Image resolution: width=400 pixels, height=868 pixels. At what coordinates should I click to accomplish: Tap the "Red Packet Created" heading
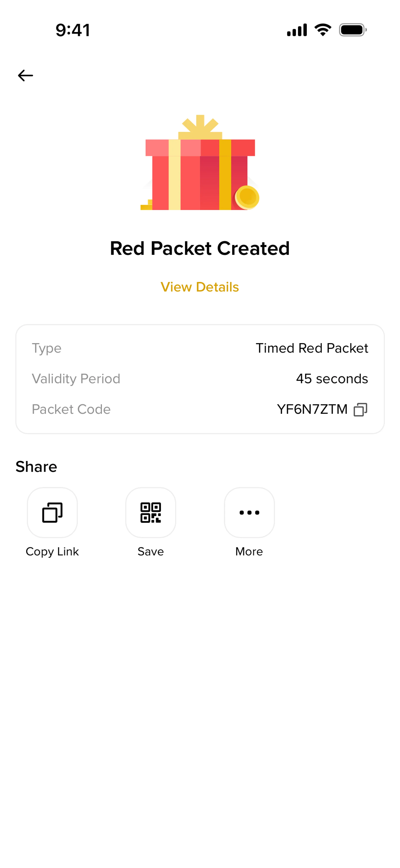tap(200, 249)
